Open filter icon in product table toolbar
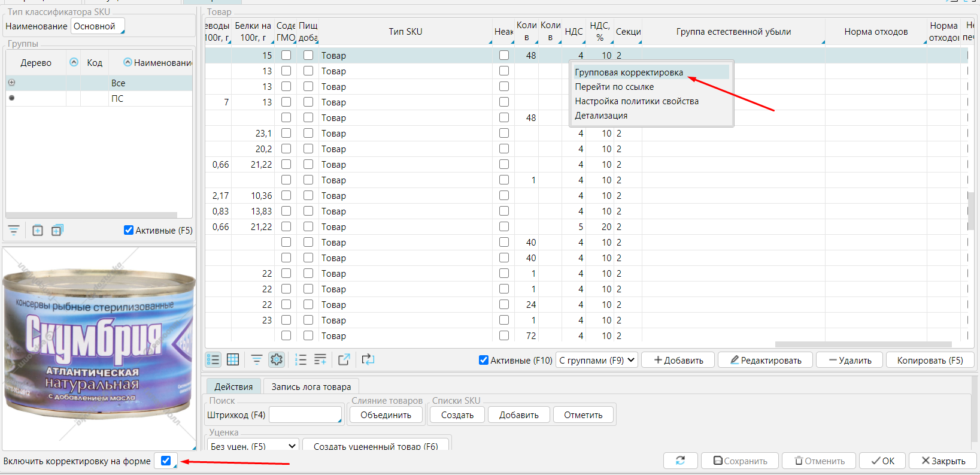The width and height of the screenshot is (980, 475). click(256, 359)
